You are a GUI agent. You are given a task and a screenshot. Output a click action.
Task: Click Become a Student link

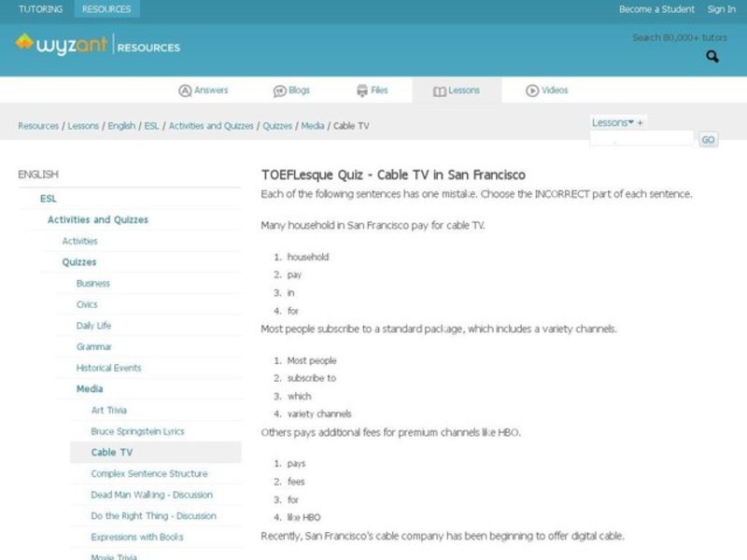656,9
